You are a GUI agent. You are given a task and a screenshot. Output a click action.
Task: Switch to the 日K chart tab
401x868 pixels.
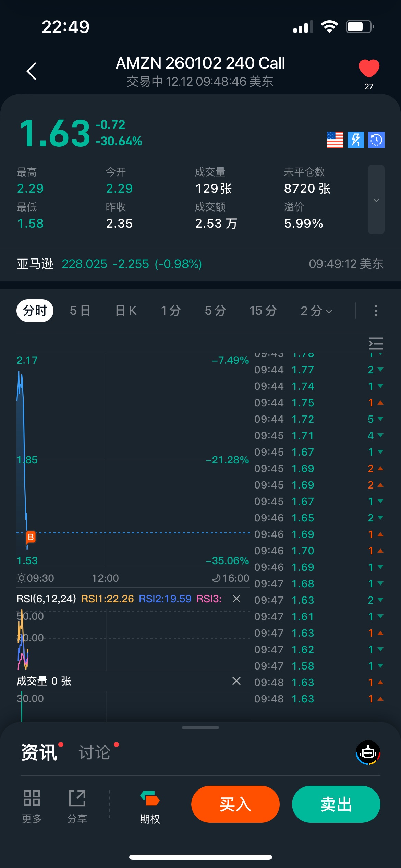click(126, 311)
